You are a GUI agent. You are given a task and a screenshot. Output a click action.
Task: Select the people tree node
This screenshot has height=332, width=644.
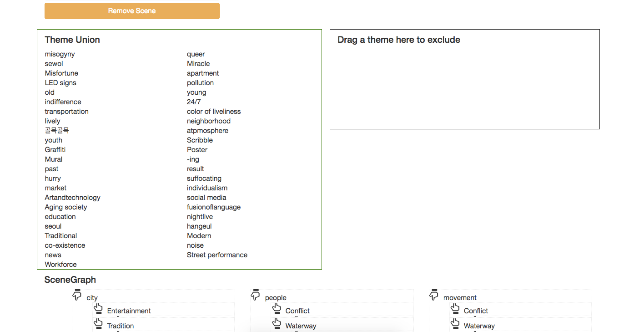click(x=276, y=298)
